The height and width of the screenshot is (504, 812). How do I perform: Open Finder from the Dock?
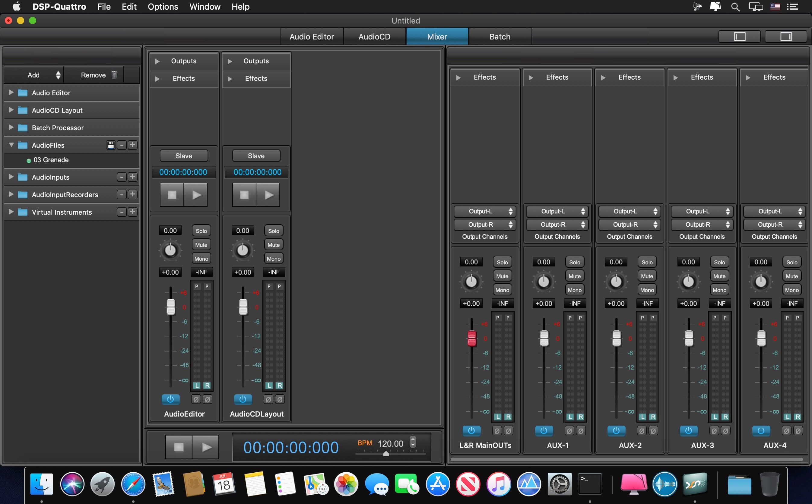coord(41,484)
